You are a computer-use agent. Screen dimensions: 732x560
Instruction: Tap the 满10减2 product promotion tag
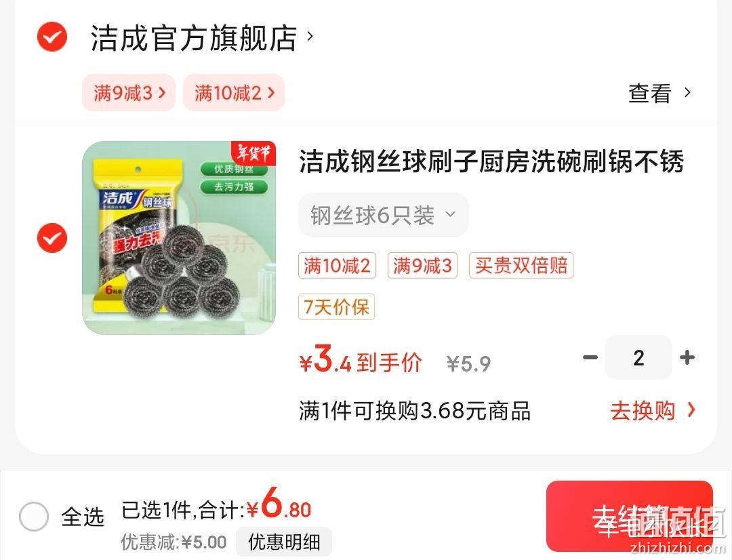pos(337,265)
